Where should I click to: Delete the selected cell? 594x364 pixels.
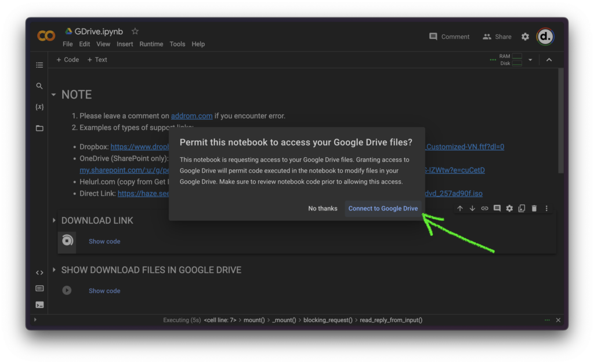(534, 209)
